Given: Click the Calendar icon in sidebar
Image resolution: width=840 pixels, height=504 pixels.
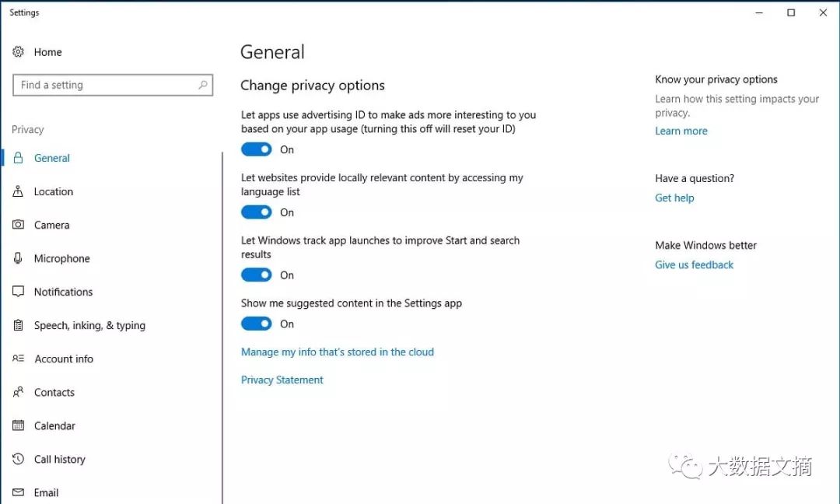Looking at the screenshot, I should [18, 425].
